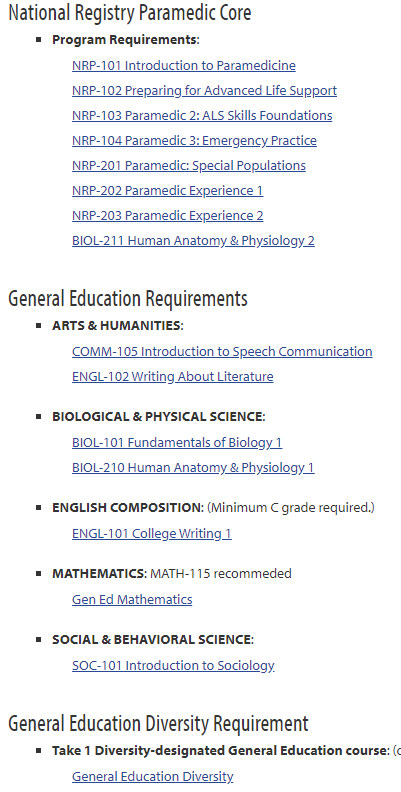Go to NRP-201 Paramedic: Special Populations
Screen dimensions: 401x792
pyautogui.click(x=189, y=166)
